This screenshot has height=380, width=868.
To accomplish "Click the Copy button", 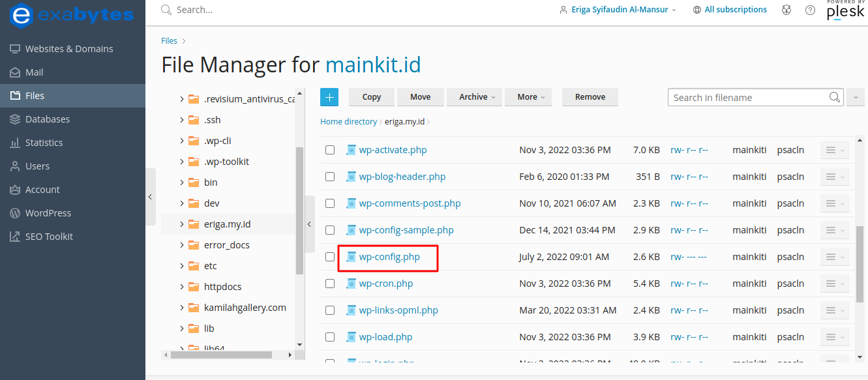I will [371, 96].
